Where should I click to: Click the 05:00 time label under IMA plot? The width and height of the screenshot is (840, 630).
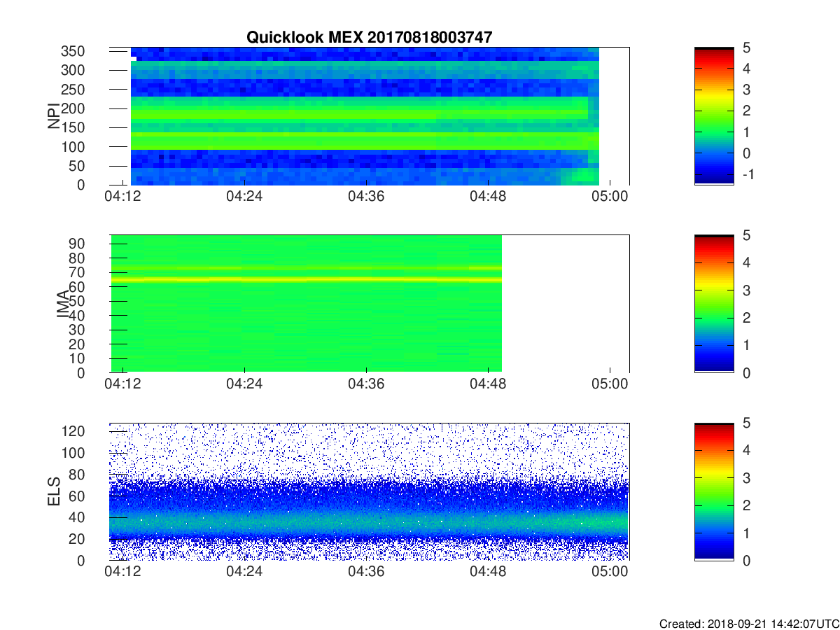610,385
